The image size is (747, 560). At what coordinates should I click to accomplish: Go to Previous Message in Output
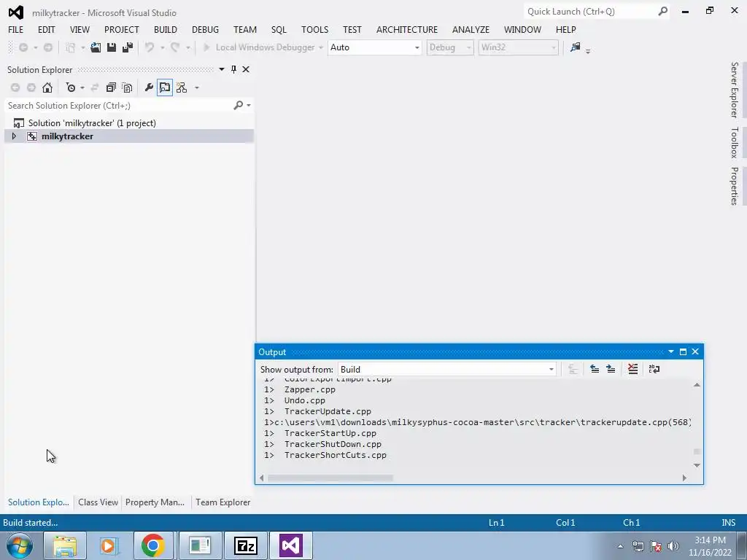point(595,369)
